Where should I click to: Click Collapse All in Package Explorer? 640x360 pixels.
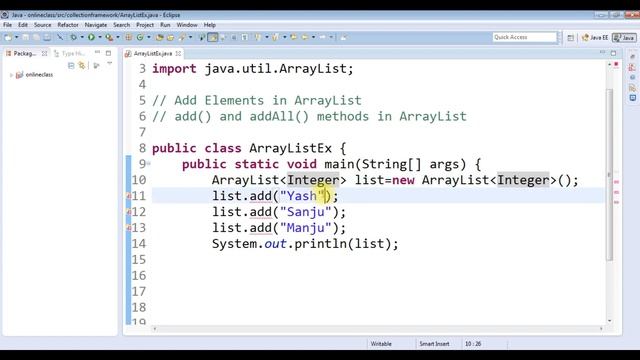pos(71,65)
